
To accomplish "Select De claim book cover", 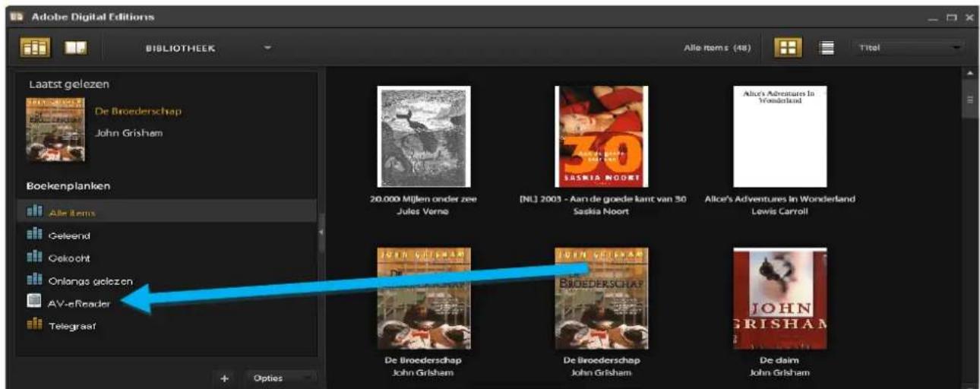I will (x=780, y=298).
